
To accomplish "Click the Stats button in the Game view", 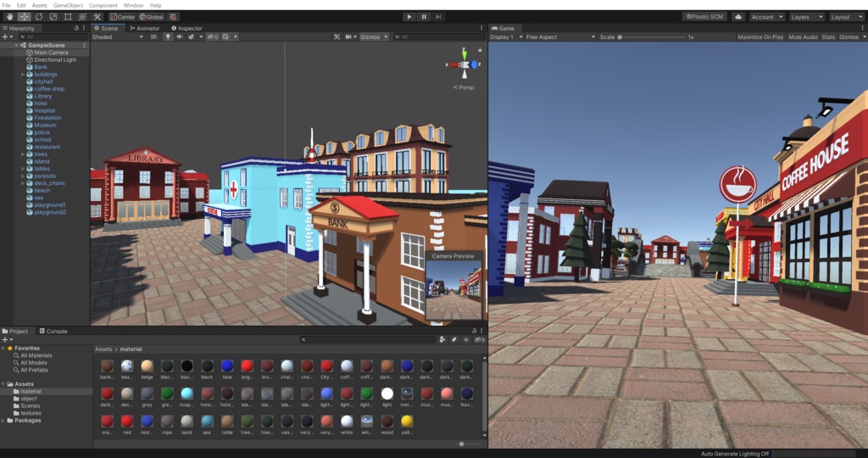I will click(828, 37).
